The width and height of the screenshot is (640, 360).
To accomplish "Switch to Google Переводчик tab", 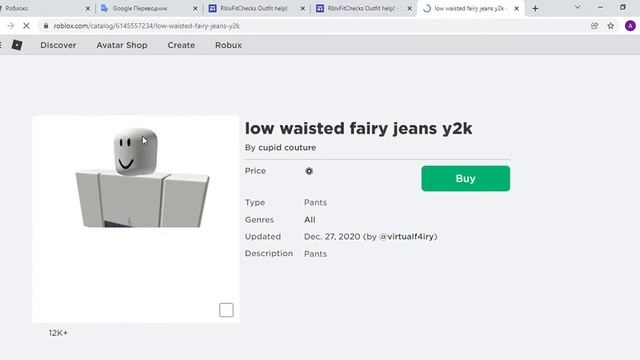I will (x=149, y=8).
